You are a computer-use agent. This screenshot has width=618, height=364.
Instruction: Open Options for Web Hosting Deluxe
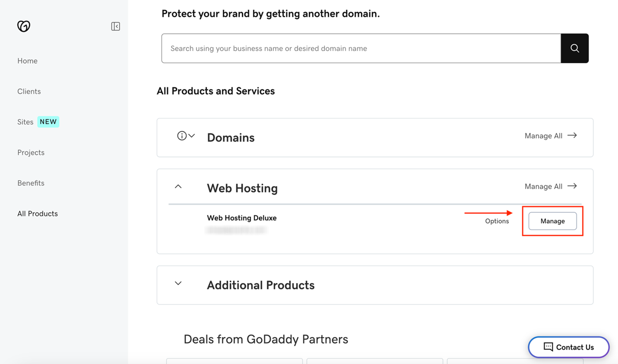(x=497, y=221)
